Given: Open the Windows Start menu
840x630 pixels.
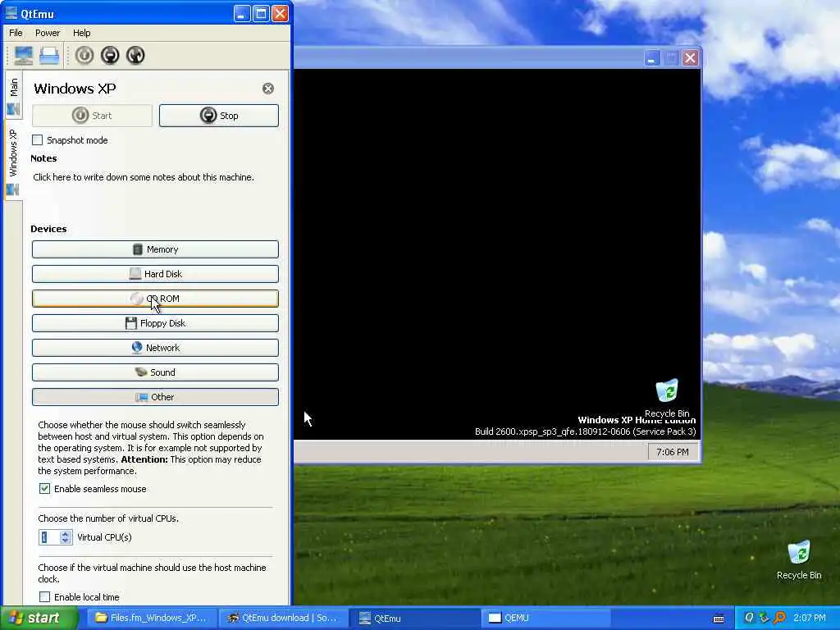Looking at the screenshot, I should (x=39, y=619).
